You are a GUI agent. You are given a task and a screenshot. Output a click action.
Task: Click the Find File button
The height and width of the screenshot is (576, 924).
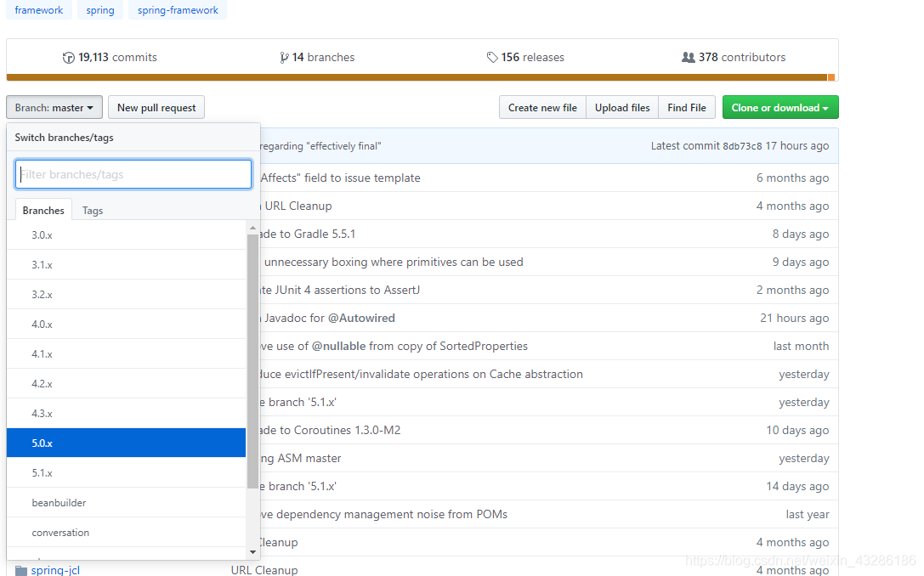[687, 108]
